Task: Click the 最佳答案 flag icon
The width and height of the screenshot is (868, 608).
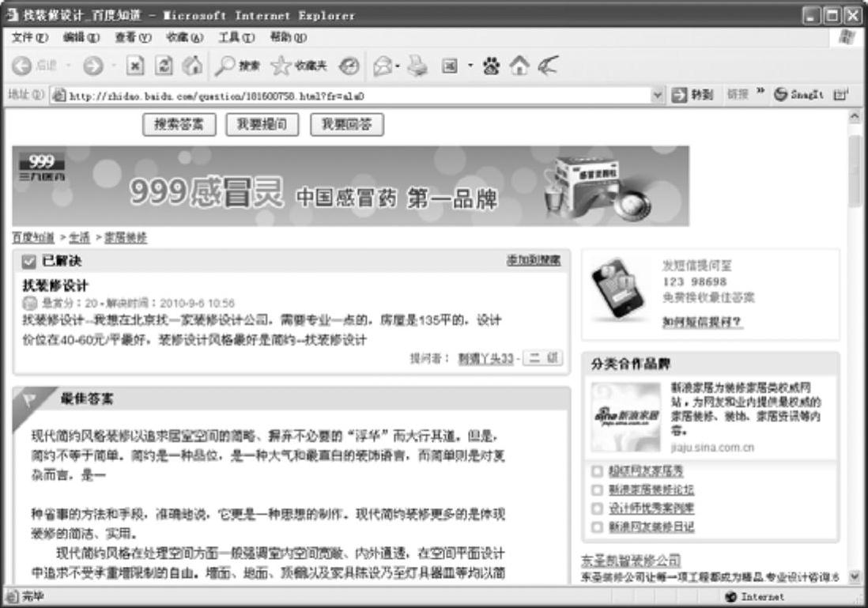Action: click(x=28, y=399)
